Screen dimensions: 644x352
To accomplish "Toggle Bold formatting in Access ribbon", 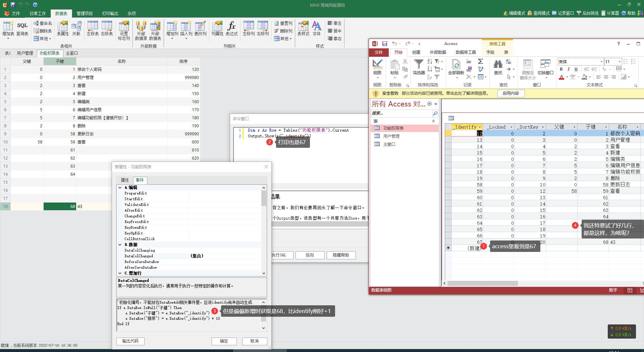I will pyautogui.click(x=561, y=69).
